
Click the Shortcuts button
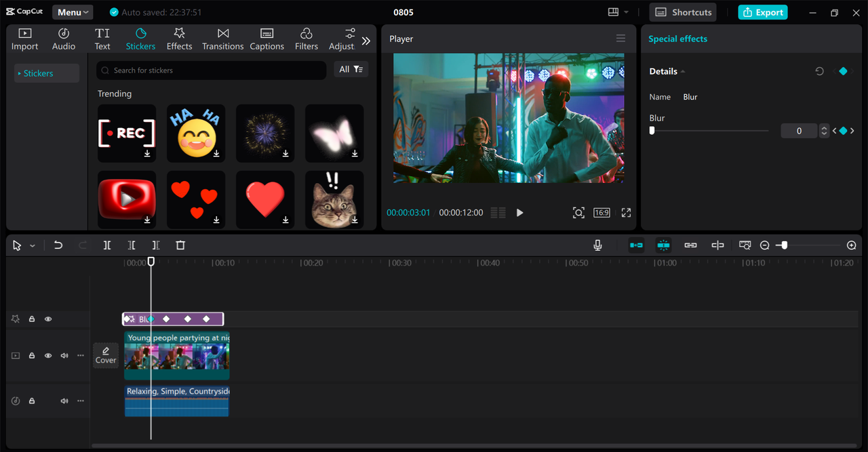click(684, 12)
